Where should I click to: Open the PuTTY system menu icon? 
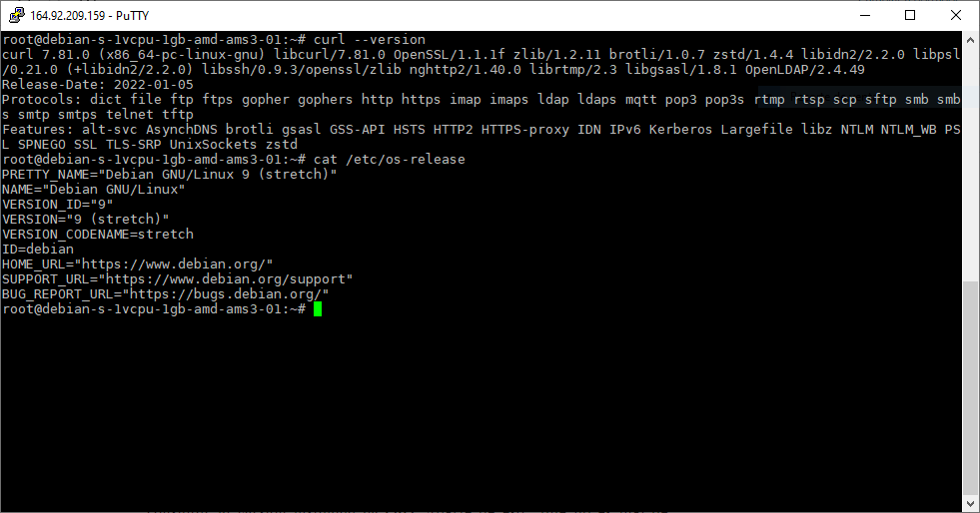pyautogui.click(x=16, y=16)
